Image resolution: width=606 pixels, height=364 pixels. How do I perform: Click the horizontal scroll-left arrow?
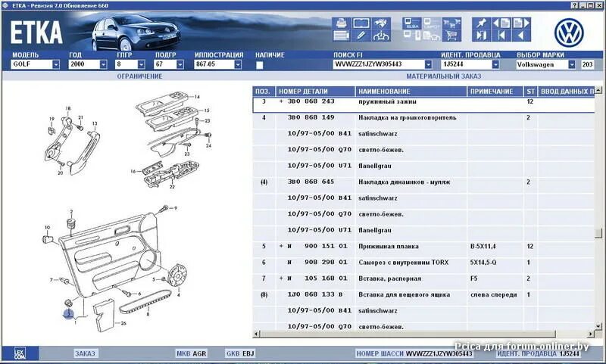click(x=256, y=334)
